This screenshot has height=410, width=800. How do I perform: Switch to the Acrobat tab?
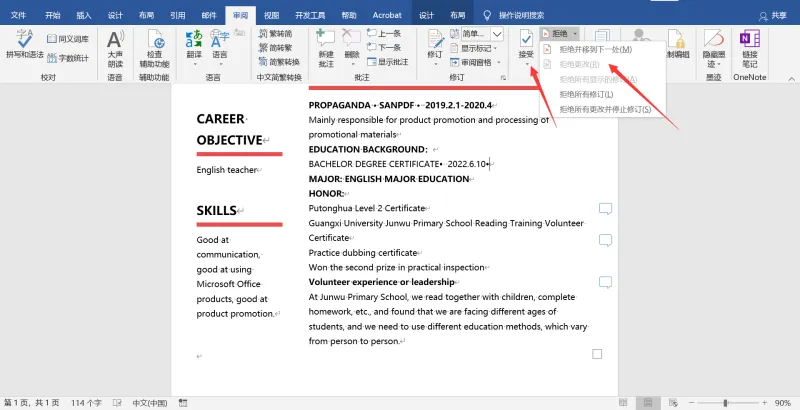pyautogui.click(x=387, y=15)
